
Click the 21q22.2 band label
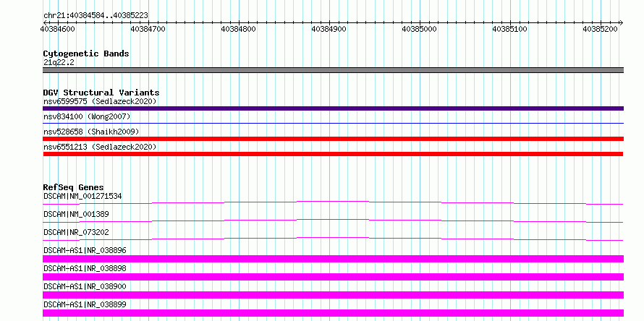pos(59,62)
